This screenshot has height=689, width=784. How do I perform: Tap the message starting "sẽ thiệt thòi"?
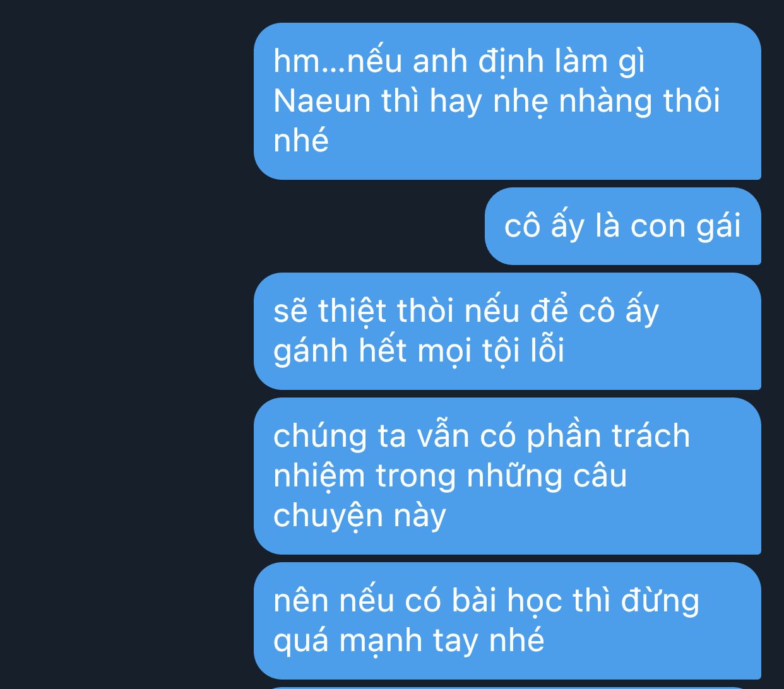click(x=508, y=331)
